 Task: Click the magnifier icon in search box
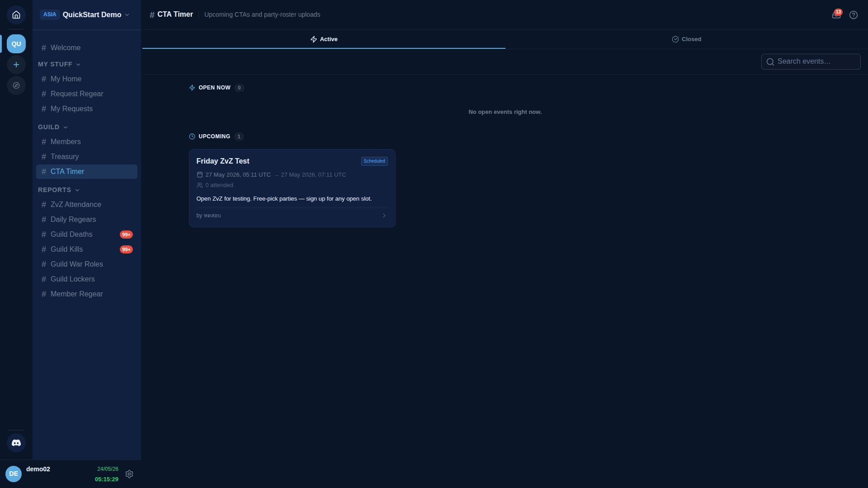pyautogui.click(x=770, y=61)
